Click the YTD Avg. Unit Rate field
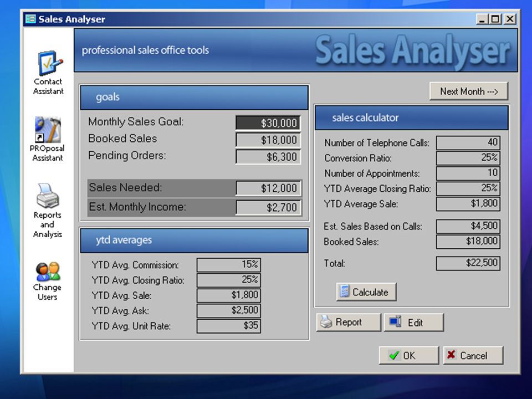This screenshot has width=532, height=399. tap(229, 326)
